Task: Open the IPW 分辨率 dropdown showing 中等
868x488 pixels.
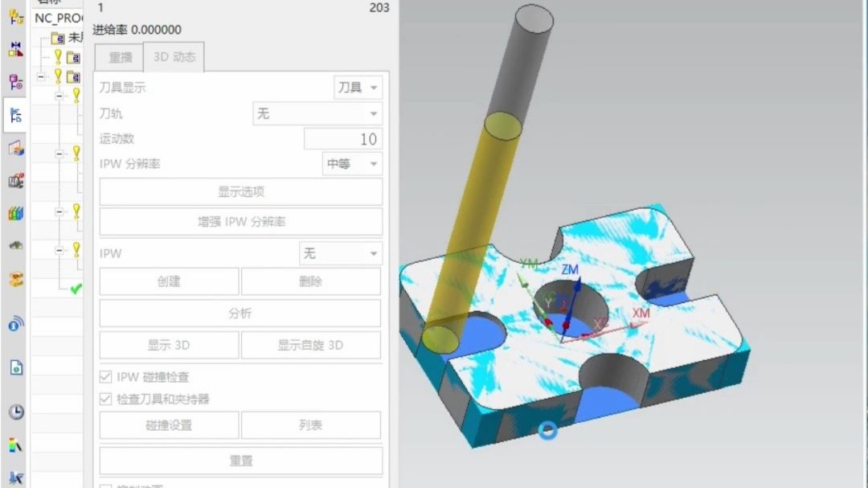Action: tap(352, 164)
